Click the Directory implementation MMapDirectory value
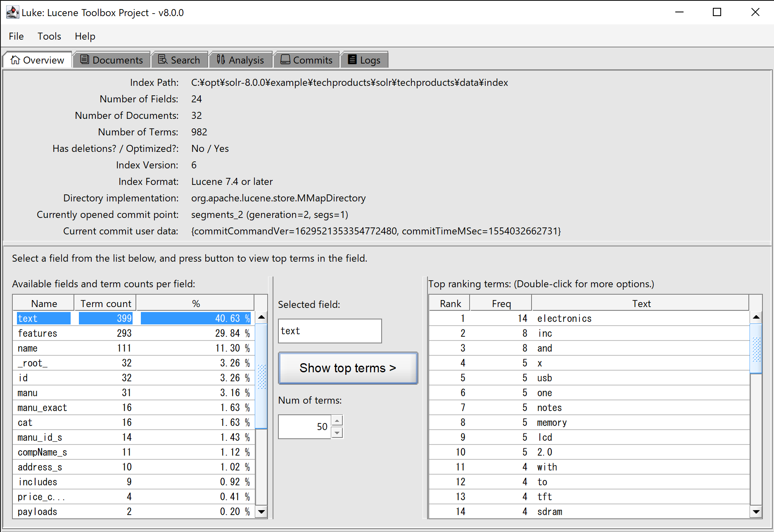The width and height of the screenshot is (774, 532). point(278,198)
